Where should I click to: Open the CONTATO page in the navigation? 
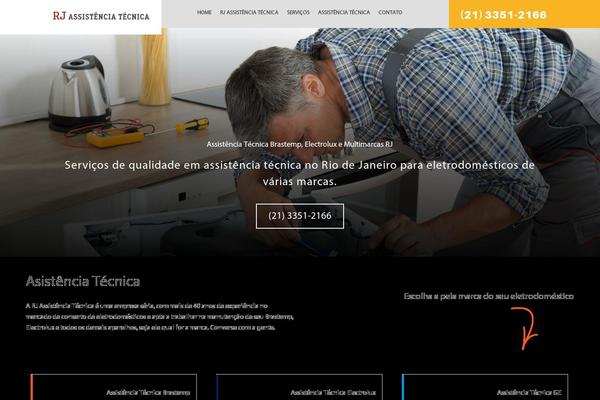click(390, 13)
